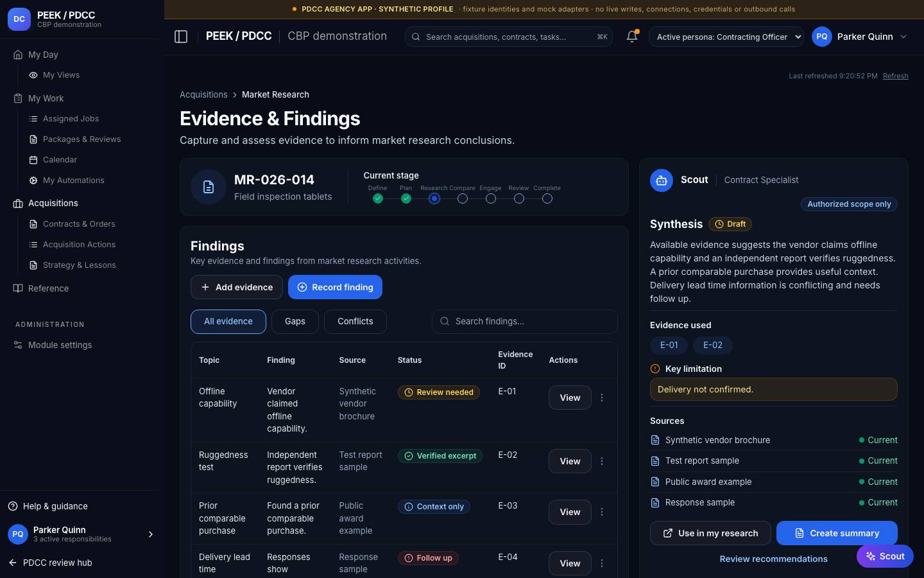This screenshot has width=924, height=578.
Task: Click Record finding button
Action: point(335,287)
